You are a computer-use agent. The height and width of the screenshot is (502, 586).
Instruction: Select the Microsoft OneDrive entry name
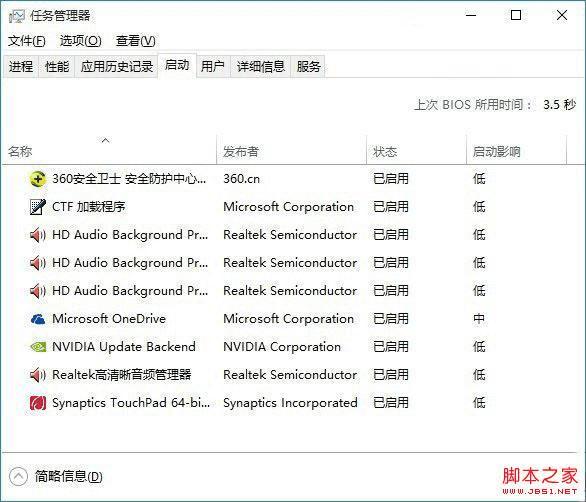point(109,319)
